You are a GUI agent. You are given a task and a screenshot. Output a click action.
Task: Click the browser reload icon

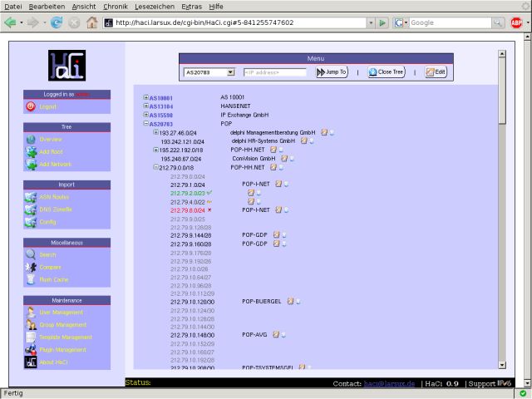coord(57,22)
